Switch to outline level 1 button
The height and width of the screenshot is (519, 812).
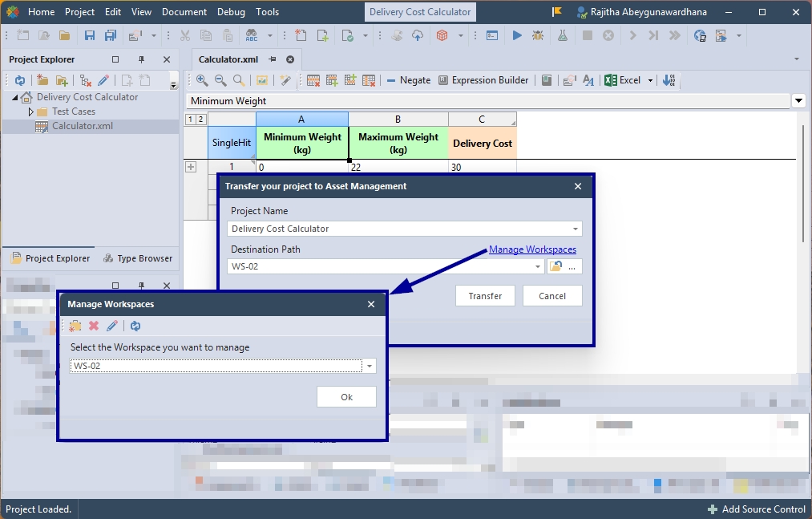191,120
